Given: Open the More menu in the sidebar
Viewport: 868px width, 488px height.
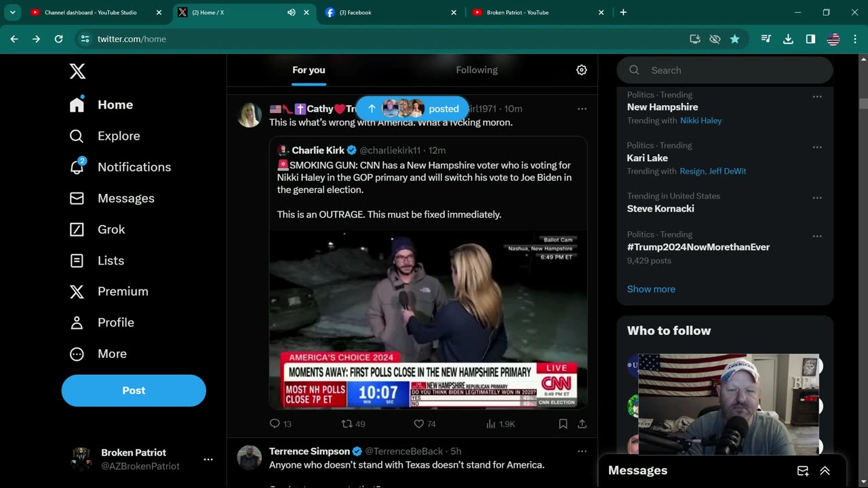Looking at the screenshot, I should pos(98,354).
